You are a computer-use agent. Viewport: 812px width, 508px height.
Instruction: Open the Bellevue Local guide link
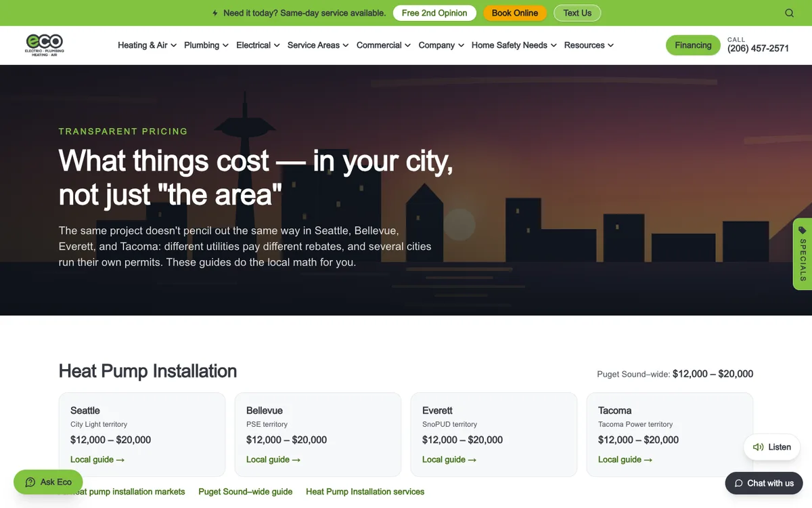click(x=273, y=459)
